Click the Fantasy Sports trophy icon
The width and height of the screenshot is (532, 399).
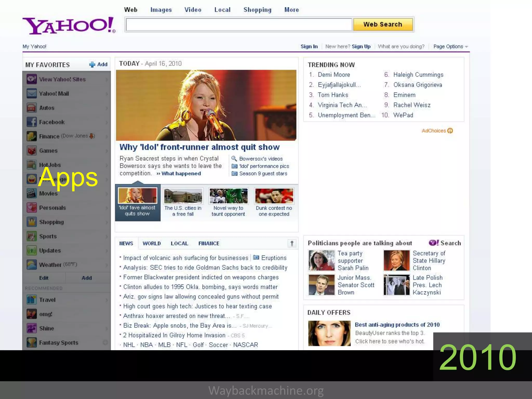click(x=32, y=343)
